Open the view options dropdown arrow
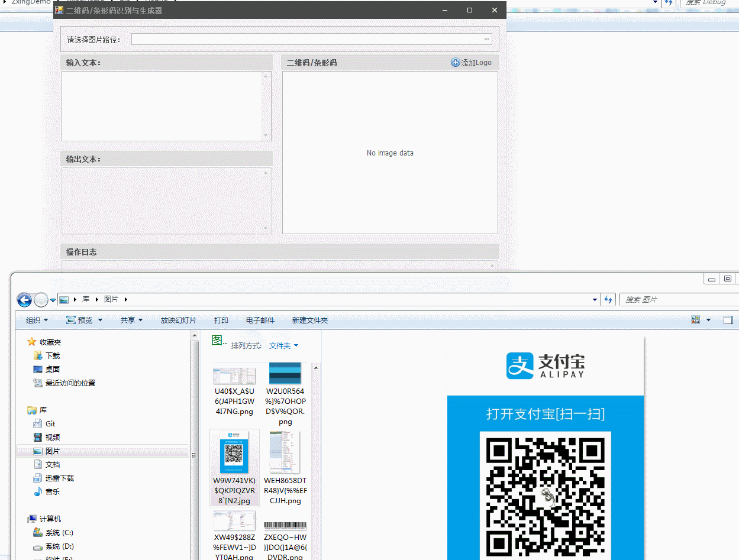The image size is (739, 560). coord(709,320)
